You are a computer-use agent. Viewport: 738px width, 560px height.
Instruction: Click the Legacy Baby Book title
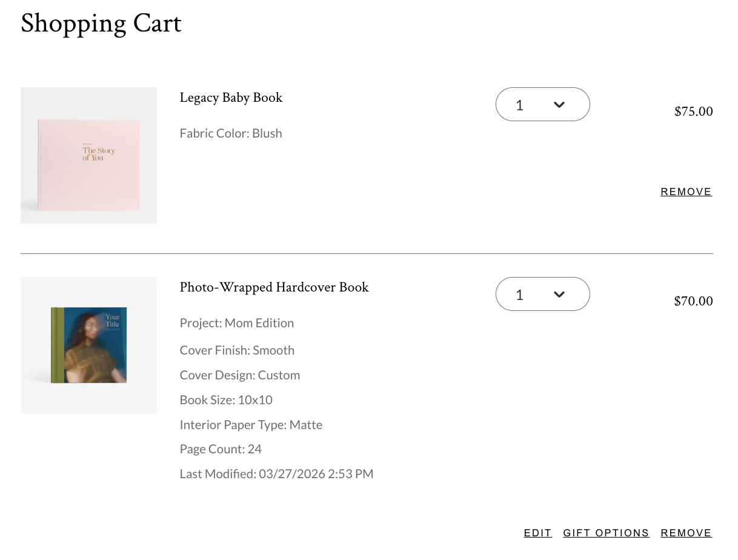click(x=231, y=98)
